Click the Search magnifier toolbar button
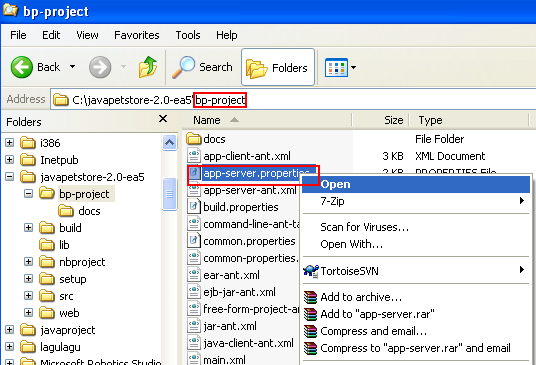Screen dimensions: 536x365 coord(202,67)
